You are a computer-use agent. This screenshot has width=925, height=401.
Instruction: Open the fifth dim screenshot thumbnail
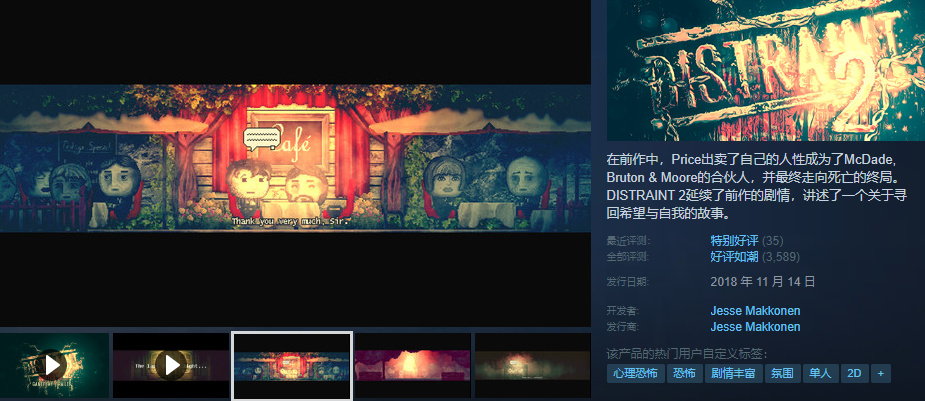click(533, 365)
